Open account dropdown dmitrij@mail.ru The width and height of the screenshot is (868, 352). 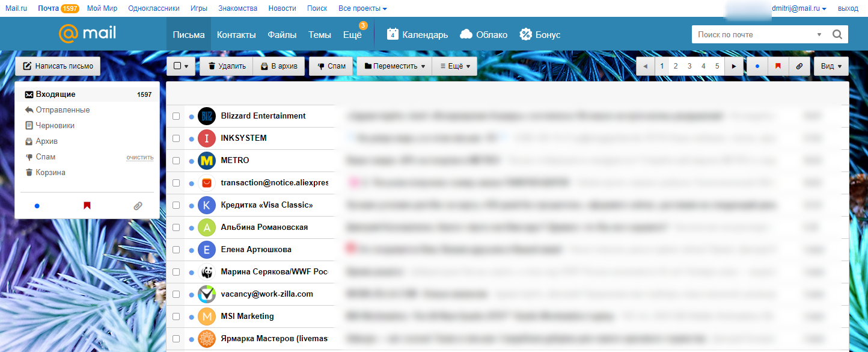coord(799,8)
